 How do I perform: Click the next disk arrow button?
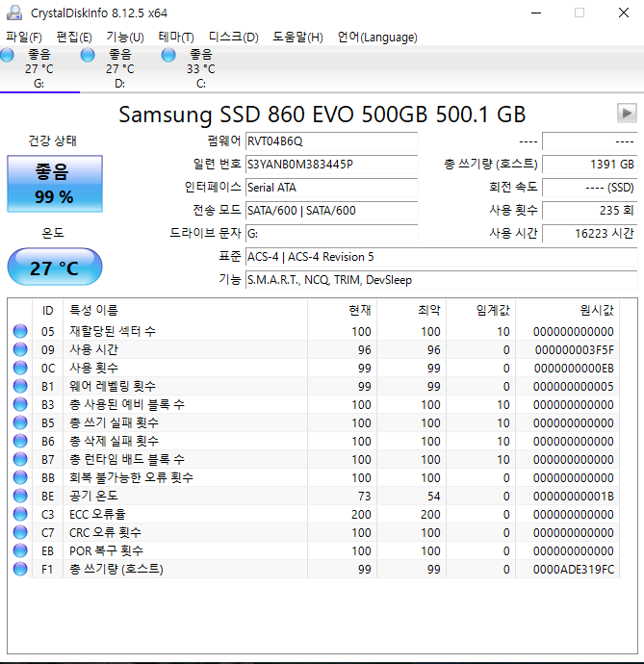click(x=627, y=113)
